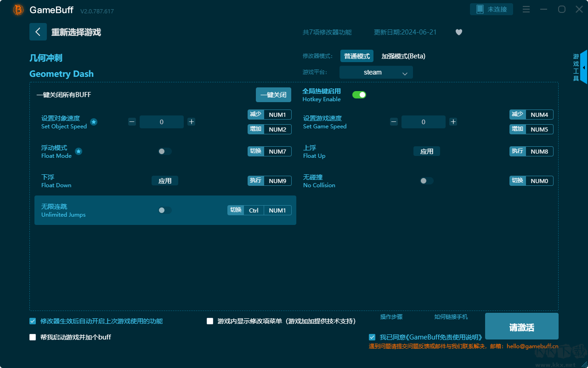
Task: Apply Float Up with 应用 button
Action: (427, 151)
